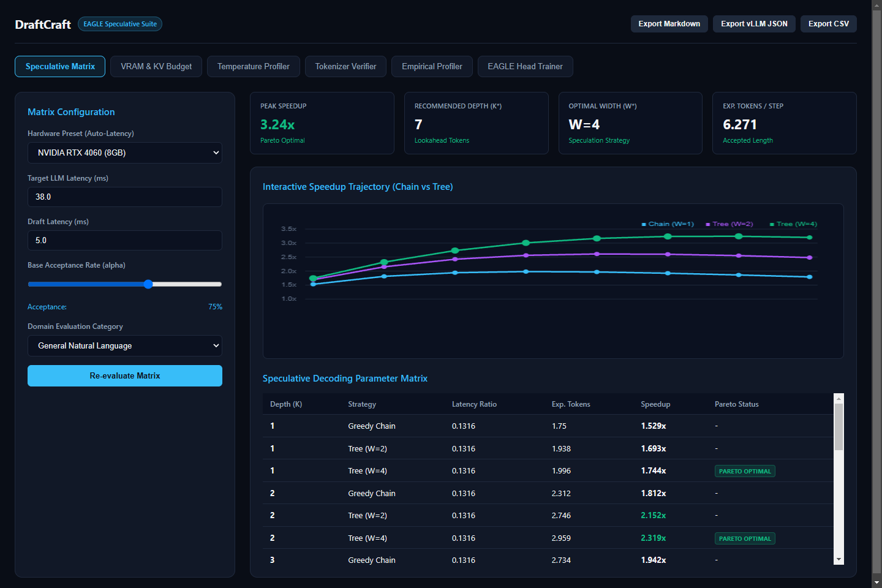The width and height of the screenshot is (882, 588).
Task: Click the Latency Ratio column header
Action: click(x=474, y=404)
